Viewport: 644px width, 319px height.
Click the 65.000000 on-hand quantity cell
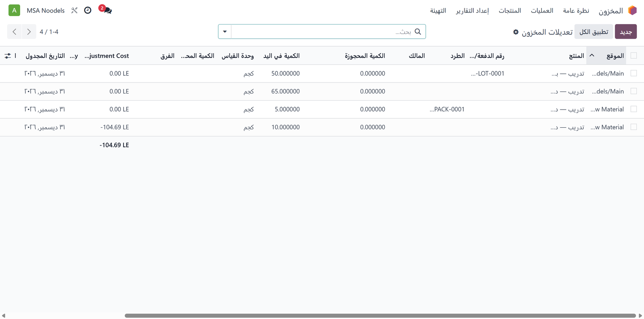(x=285, y=91)
